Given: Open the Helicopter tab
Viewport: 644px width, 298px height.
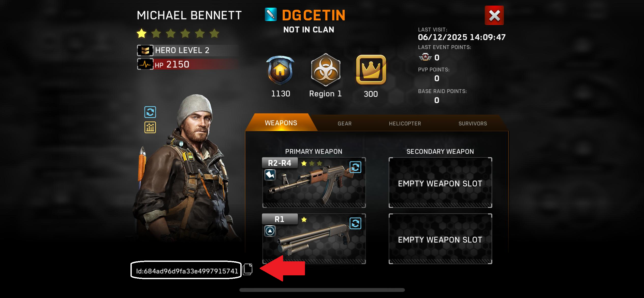Looking at the screenshot, I should tap(405, 124).
